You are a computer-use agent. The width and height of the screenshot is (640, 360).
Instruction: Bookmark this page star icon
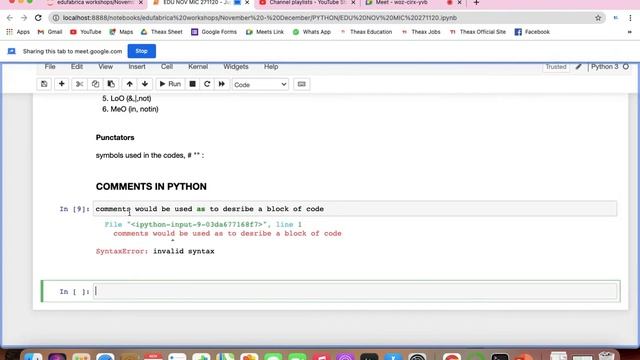pyautogui.click(x=598, y=18)
